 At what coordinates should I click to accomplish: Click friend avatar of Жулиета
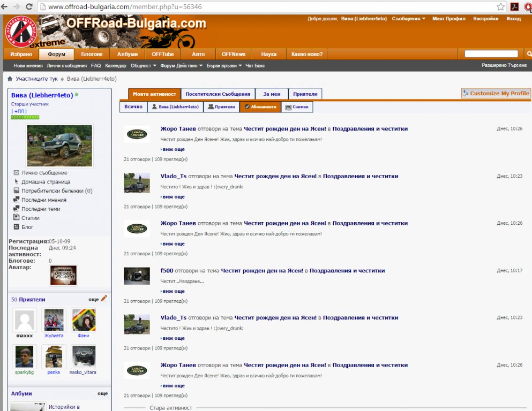coord(54,320)
